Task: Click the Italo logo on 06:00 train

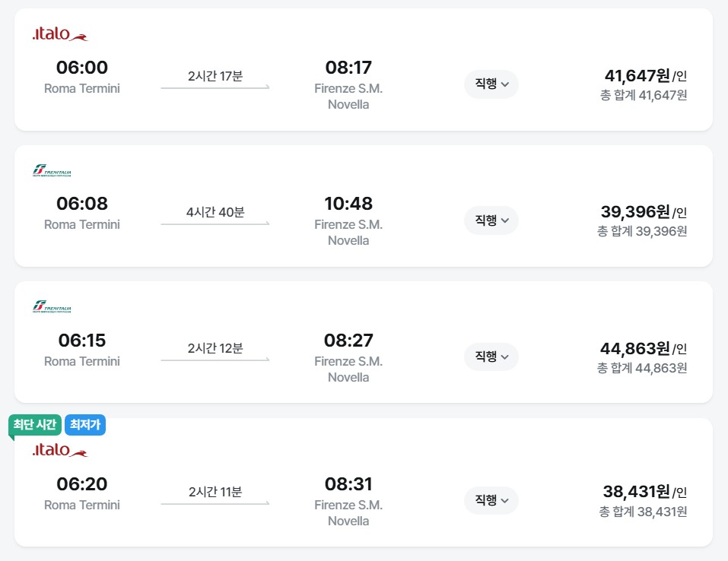Action: tap(60, 34)
